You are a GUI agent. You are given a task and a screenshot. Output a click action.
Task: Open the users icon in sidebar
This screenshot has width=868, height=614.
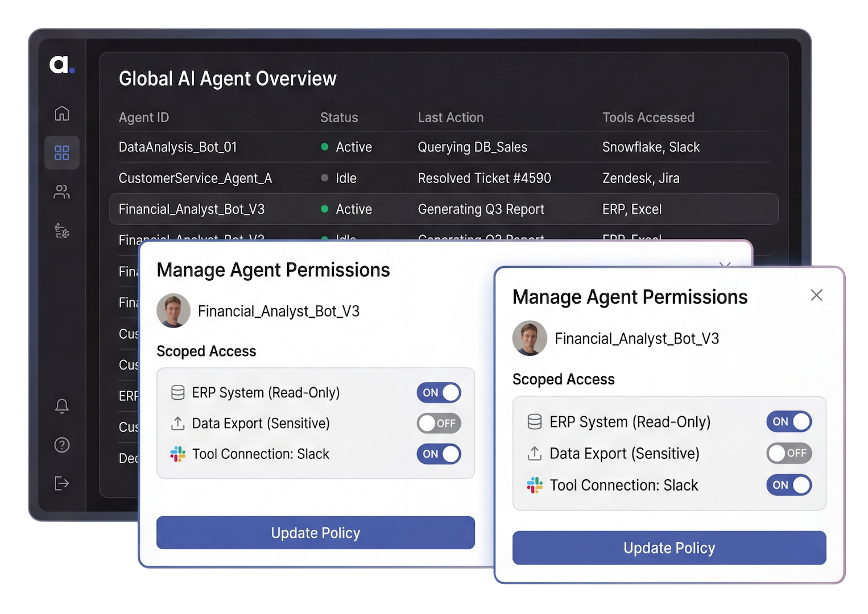click(61, 192)
